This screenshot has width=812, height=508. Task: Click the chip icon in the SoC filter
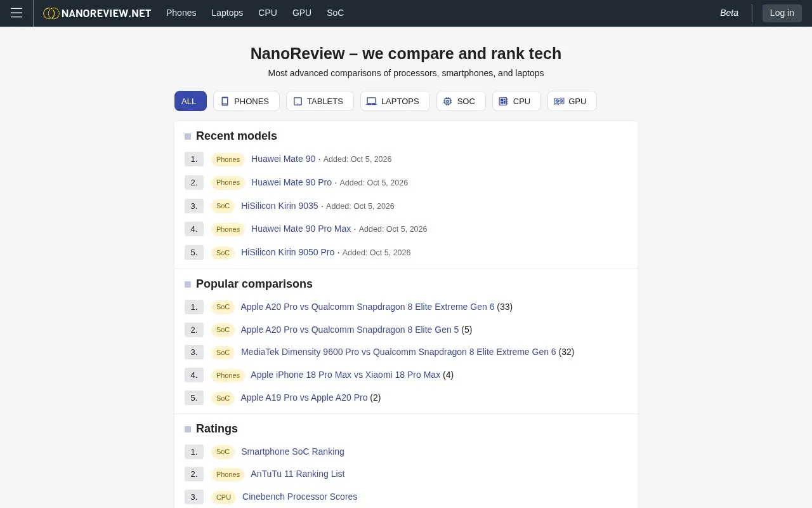point(447,102)
